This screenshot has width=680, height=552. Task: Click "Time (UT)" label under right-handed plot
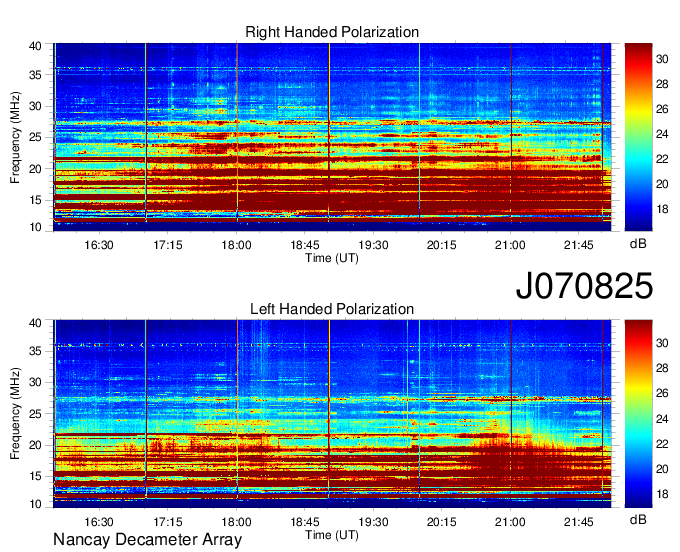point(332,258)
